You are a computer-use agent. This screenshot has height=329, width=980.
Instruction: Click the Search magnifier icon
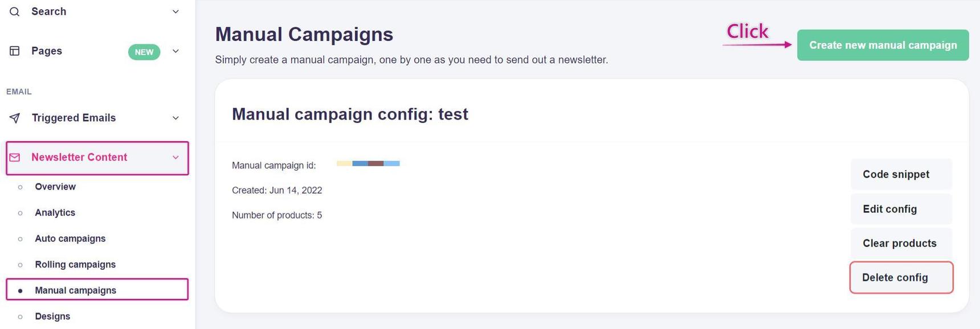tap(15, 11)
